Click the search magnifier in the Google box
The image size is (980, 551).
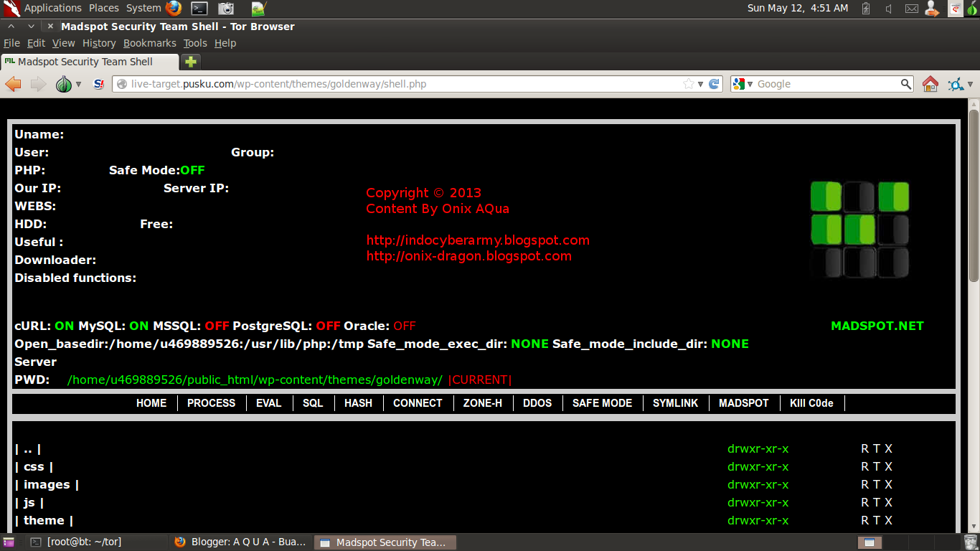point(906,84)
